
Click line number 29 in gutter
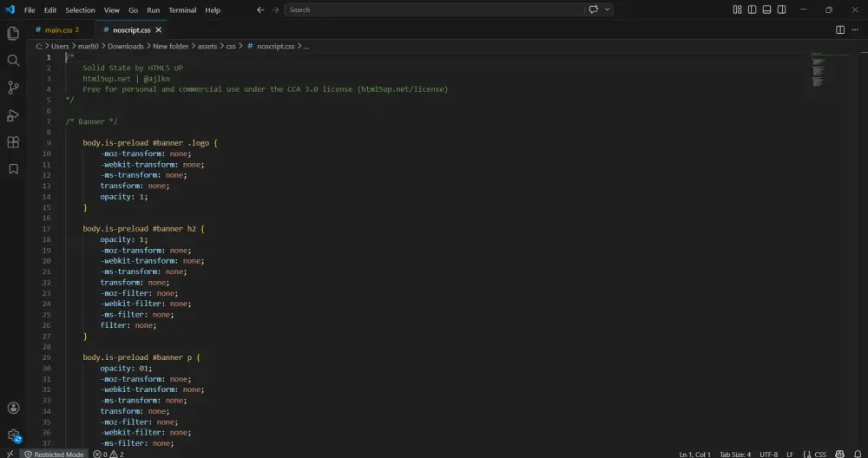(x=47, y=357)
